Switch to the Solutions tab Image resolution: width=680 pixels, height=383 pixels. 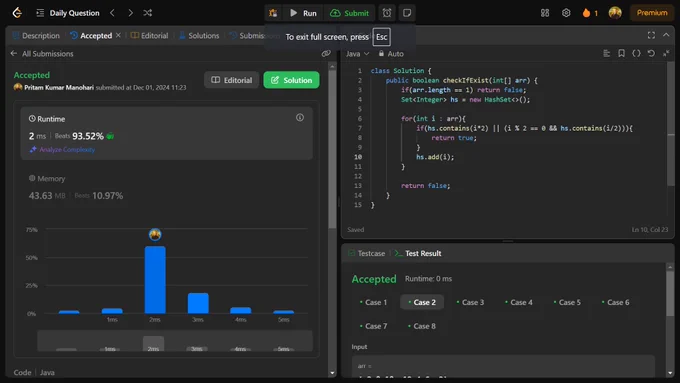click(x=199, y=36)
